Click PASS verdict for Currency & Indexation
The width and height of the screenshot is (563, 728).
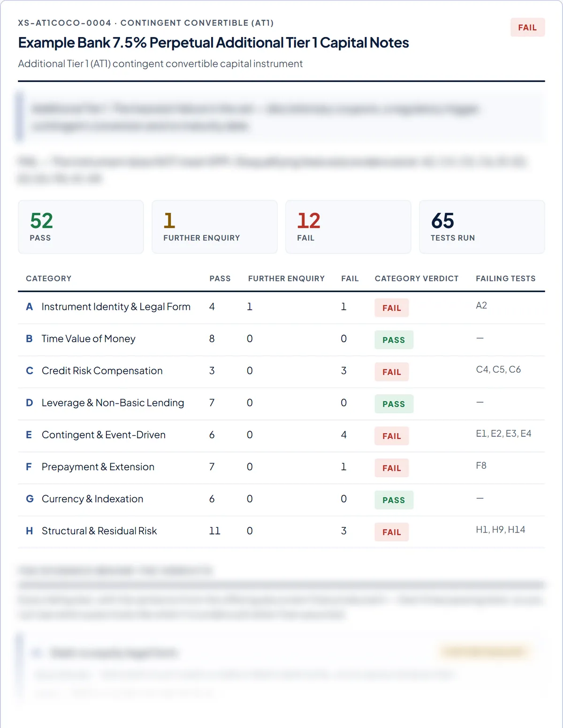click(394, 500)
